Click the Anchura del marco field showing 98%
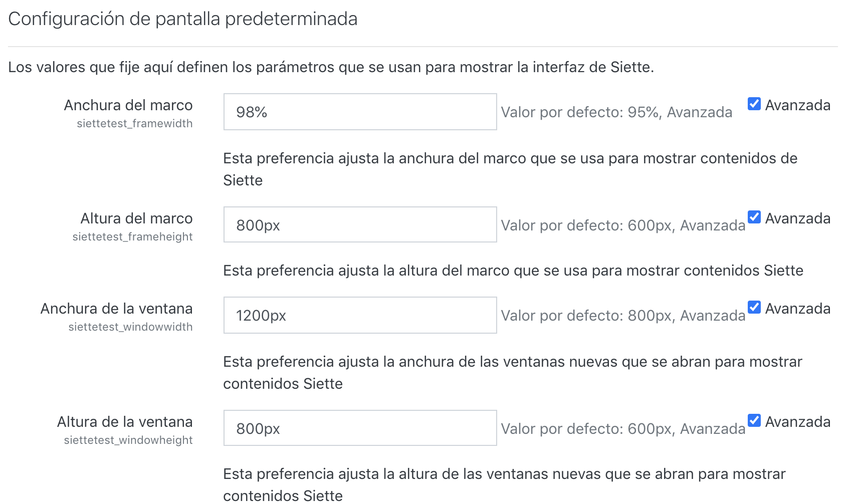 click(x=360, y=112)
